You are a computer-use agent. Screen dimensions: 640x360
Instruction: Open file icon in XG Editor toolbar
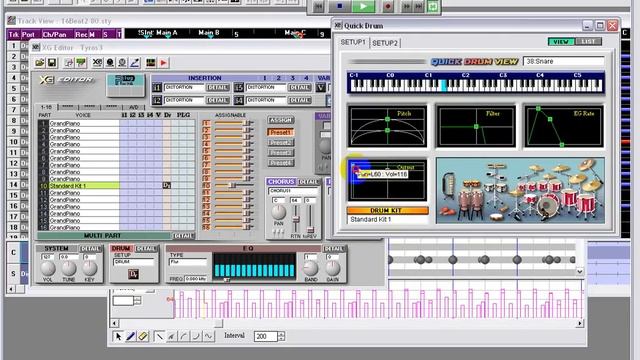pos(40,62)
